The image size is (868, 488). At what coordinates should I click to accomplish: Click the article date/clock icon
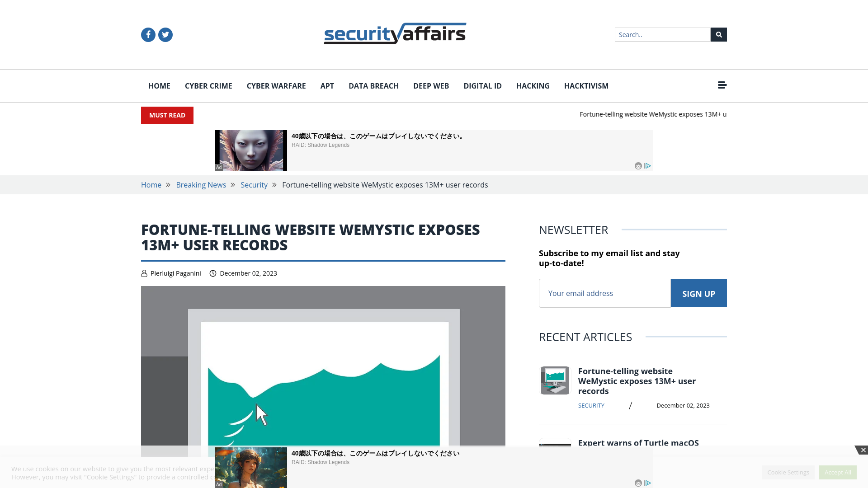[213, 273]
